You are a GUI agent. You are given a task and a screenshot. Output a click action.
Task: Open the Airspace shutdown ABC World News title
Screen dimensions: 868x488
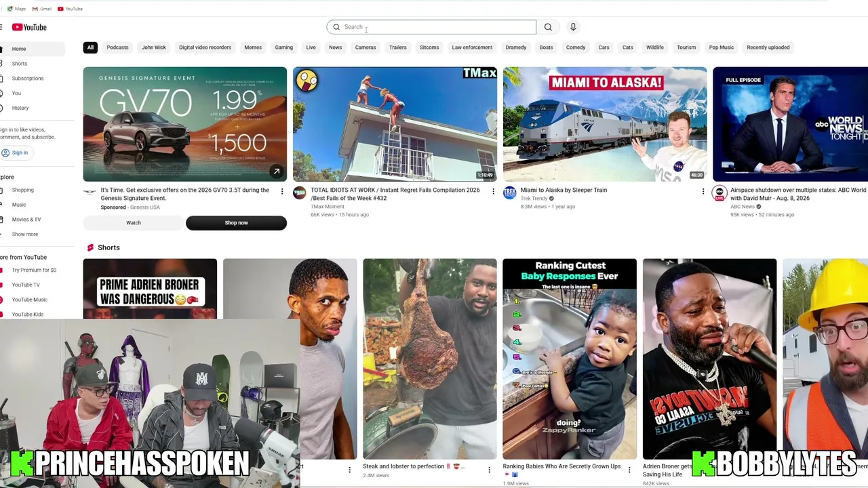(x=798, y=194)
